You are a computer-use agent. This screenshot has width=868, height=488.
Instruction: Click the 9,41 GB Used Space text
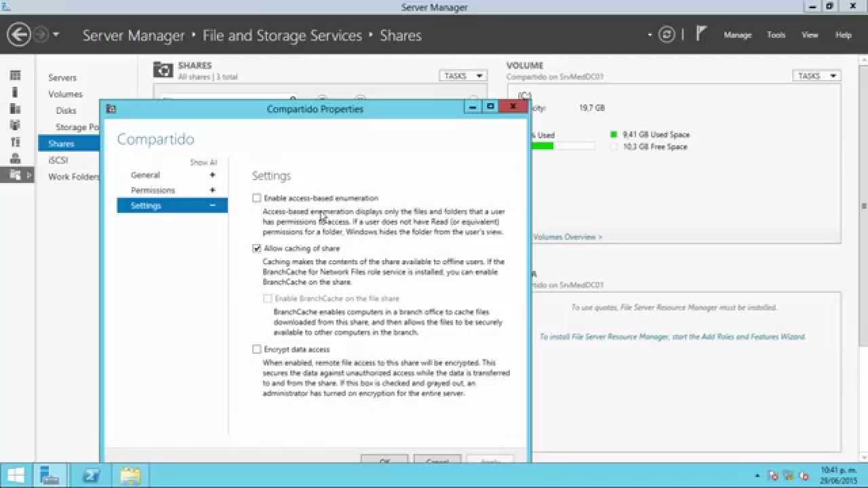[x=656, y=135]
